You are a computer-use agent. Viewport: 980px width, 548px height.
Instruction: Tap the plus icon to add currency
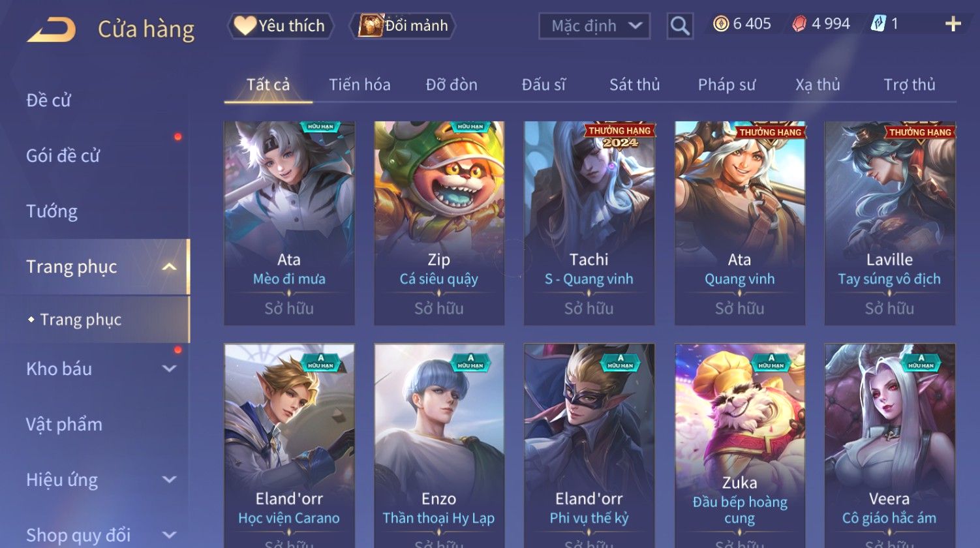[x=953, y=24]
